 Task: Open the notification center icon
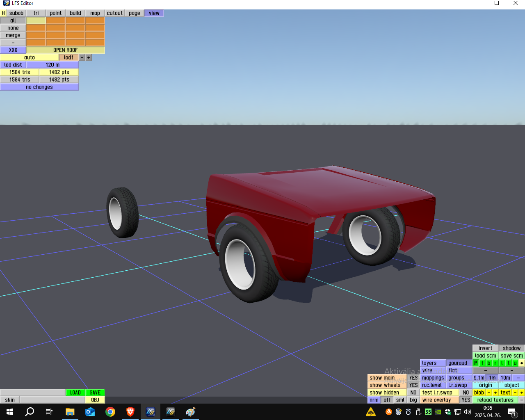[512, 412]
